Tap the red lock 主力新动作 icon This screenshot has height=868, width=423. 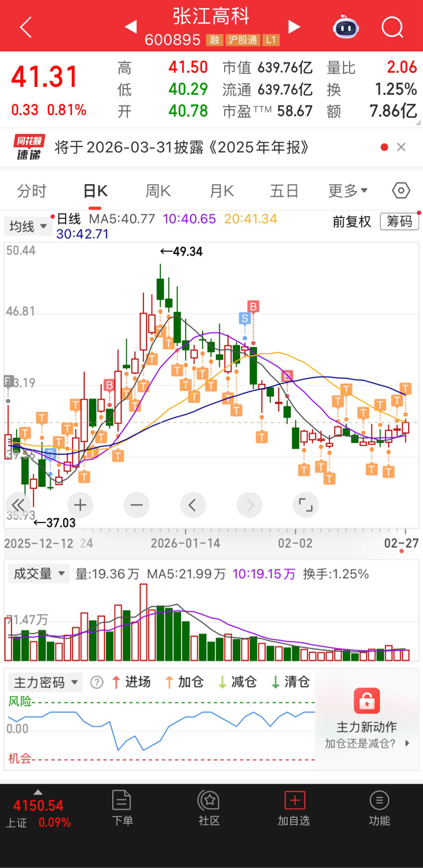pyautogui.click(x=367, y=702)
